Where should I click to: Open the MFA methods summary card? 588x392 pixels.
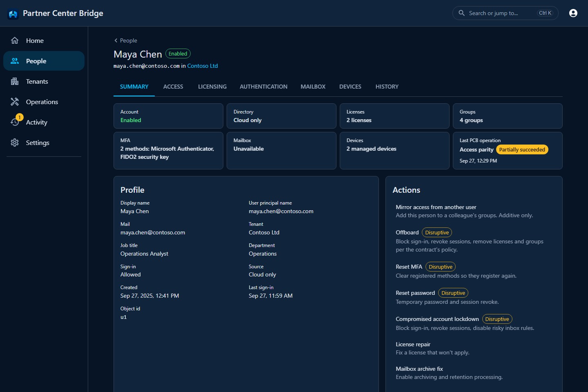click(x=168, y=151)
